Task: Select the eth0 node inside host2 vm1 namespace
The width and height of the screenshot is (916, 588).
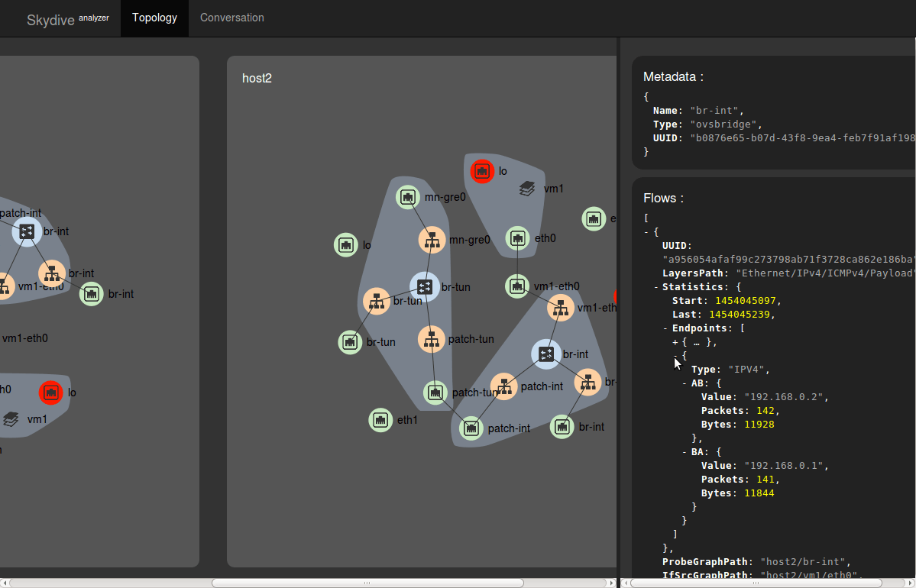Action: click(517, 238)
